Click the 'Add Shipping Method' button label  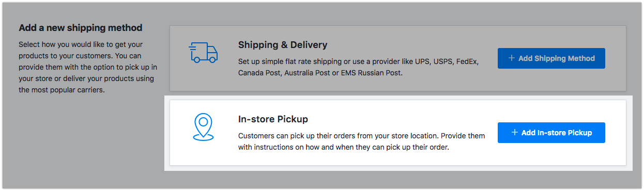pyautogui.click(x=557, y=58)
